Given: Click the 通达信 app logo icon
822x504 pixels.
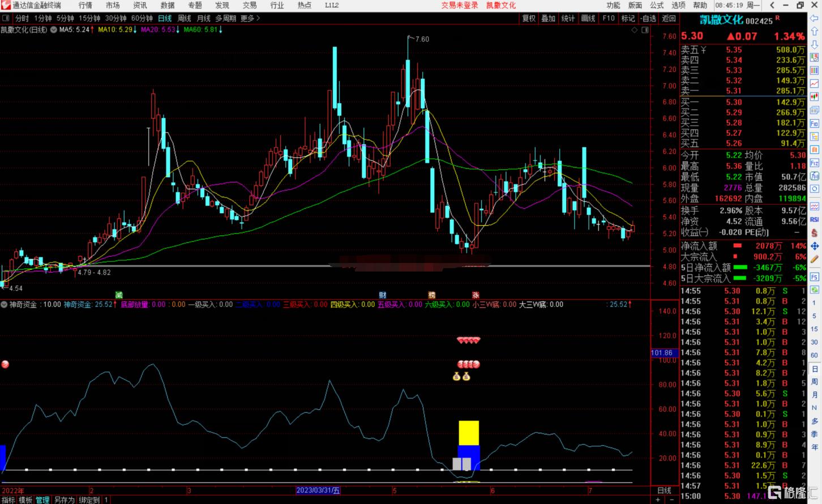Looking at the screenshot, I should pos(5,5).
